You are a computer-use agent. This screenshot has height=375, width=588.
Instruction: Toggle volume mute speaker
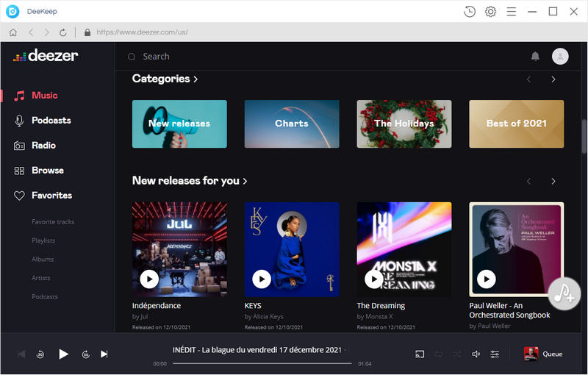[x=476, y=354]
